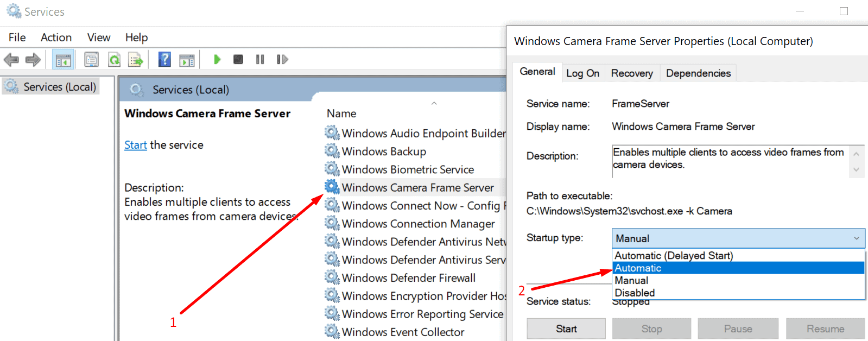The image size is (868, 341).
Task: Click the green Start Service play icon
Action: 217,59
